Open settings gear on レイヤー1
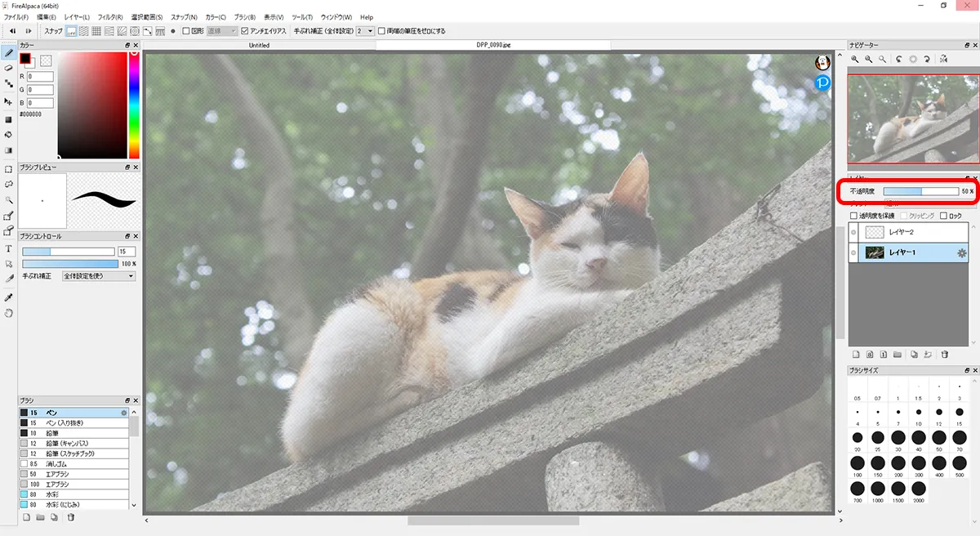Screen dimensions: 980x536 pyautogui.click(x=961, y=253)
